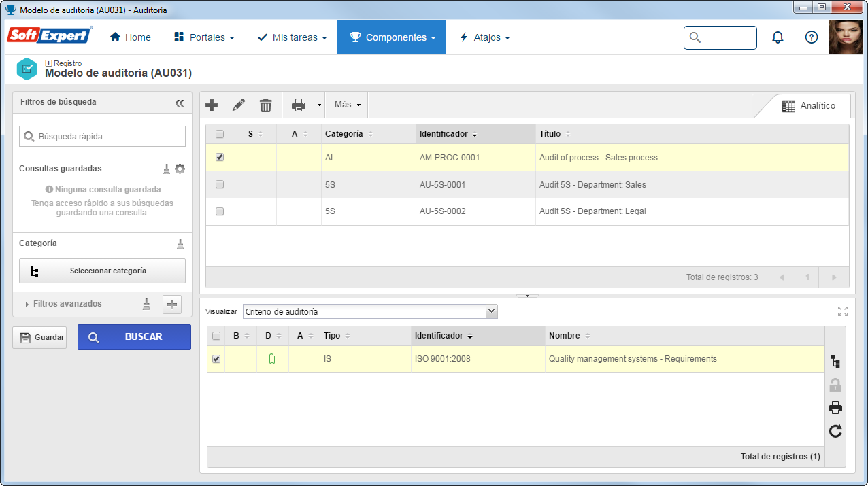Open the help question mark icon

pos(812,37)
